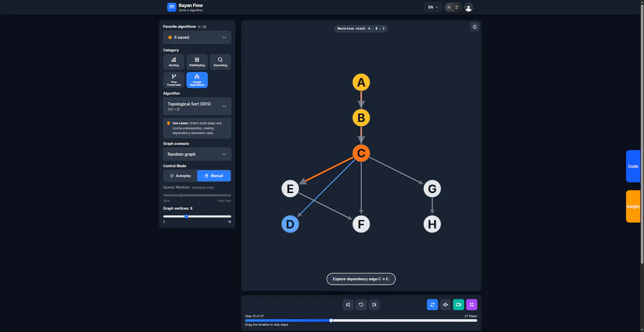Click graph node B
The height and width of the screenshot is (332, 644).
point(361,118)
